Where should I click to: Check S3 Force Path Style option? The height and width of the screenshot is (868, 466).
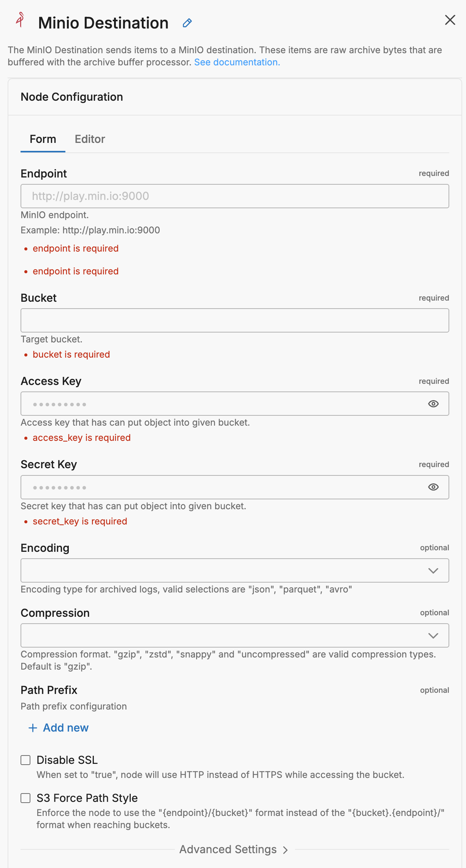point(25,798)
